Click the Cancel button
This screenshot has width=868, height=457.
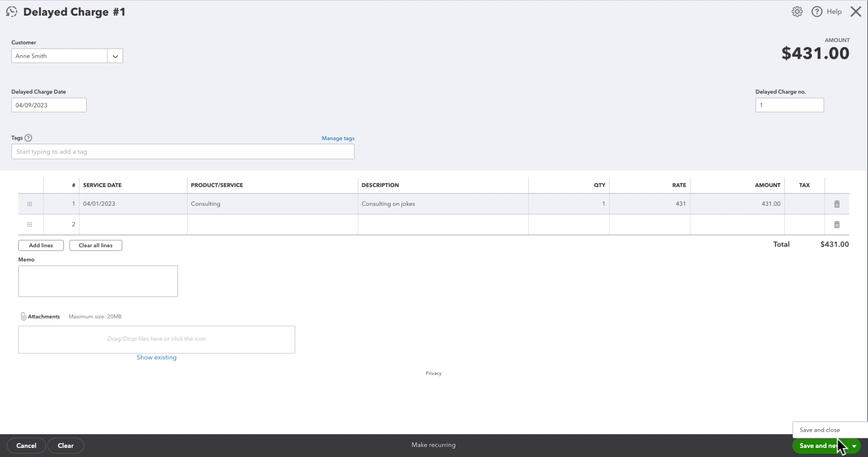tap(26, 446)
